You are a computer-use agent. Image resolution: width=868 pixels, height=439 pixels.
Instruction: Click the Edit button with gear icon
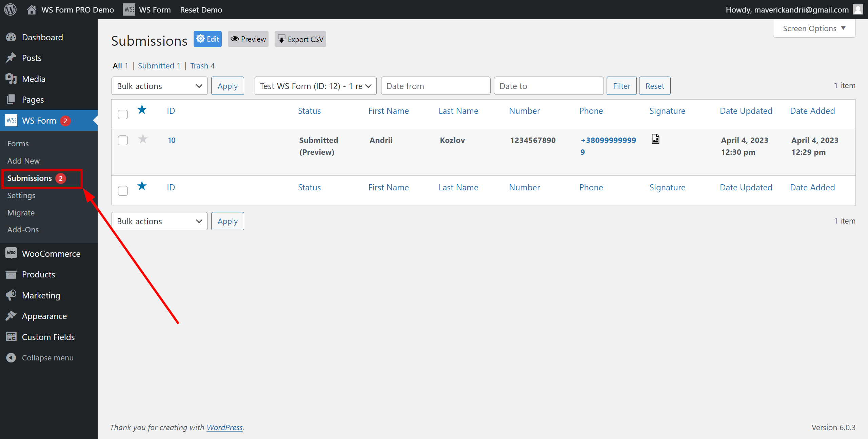pyautogui.click(x=209, y=39)
